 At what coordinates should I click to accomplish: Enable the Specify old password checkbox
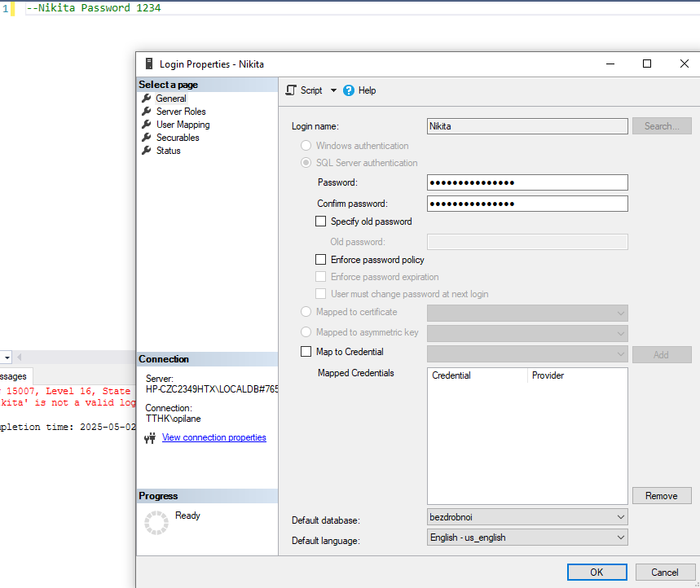(320, 222)
